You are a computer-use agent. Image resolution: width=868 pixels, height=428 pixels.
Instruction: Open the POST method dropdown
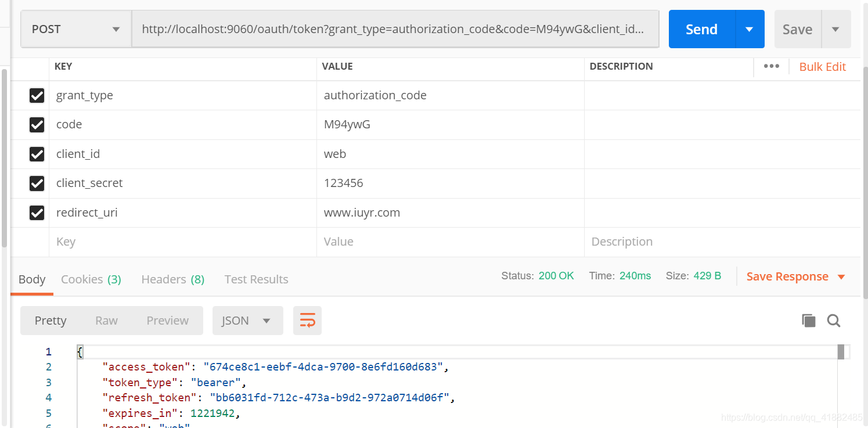(76, 29)
